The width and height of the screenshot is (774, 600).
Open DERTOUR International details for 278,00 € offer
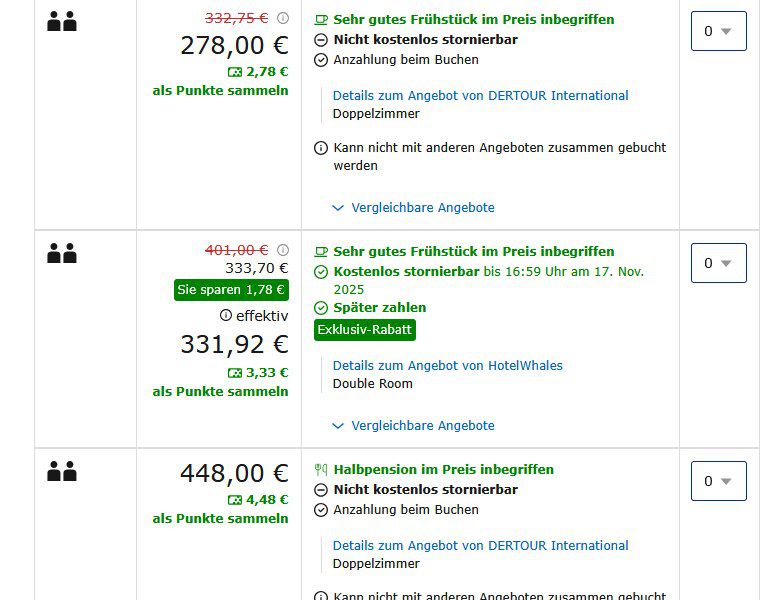[480, 95]
